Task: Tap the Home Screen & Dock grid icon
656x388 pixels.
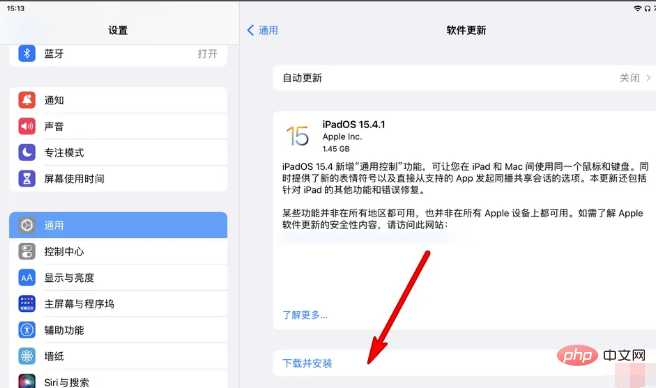Action: pos(27,304)
